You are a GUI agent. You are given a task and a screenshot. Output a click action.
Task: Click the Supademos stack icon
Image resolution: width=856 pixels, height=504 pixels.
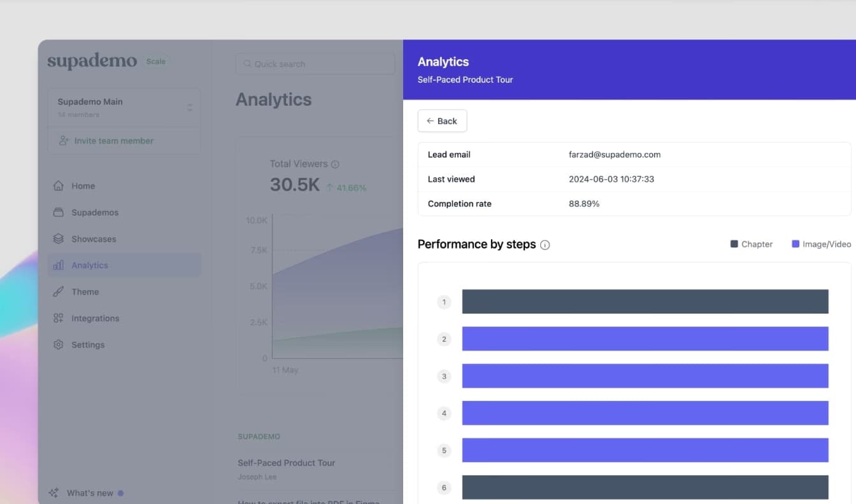(59, 213)
